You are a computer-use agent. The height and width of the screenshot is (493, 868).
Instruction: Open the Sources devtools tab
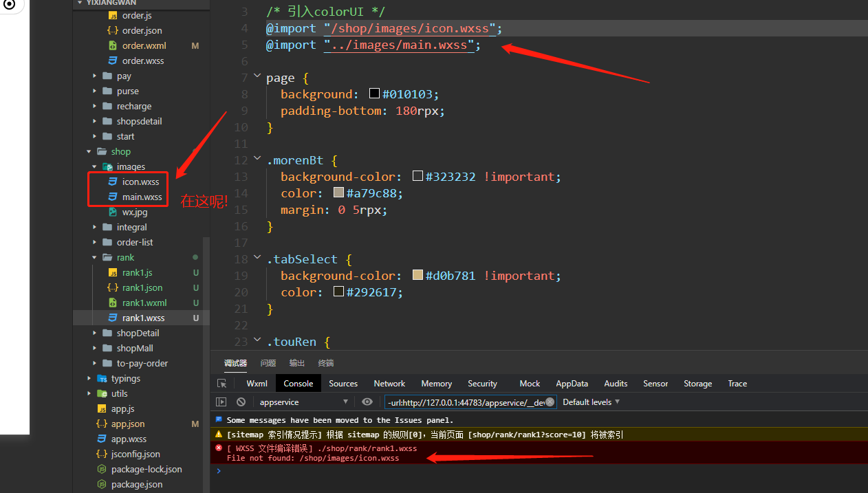[343, 384]
